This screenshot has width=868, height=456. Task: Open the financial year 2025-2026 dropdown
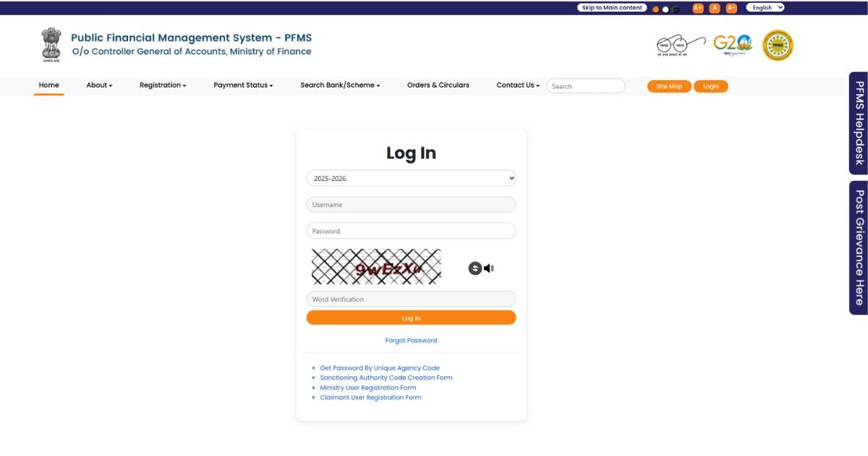tap(411, 178)
